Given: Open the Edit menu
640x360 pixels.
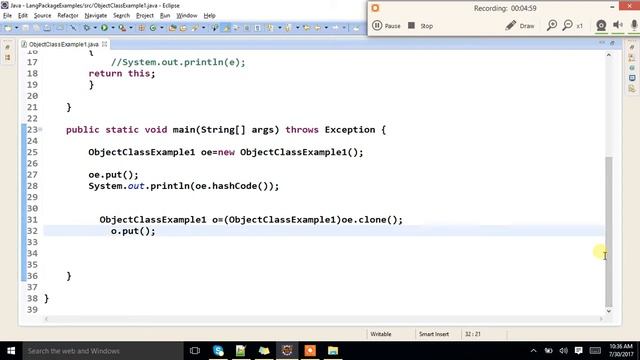Looking at the screenshot, I should (23, 16).
